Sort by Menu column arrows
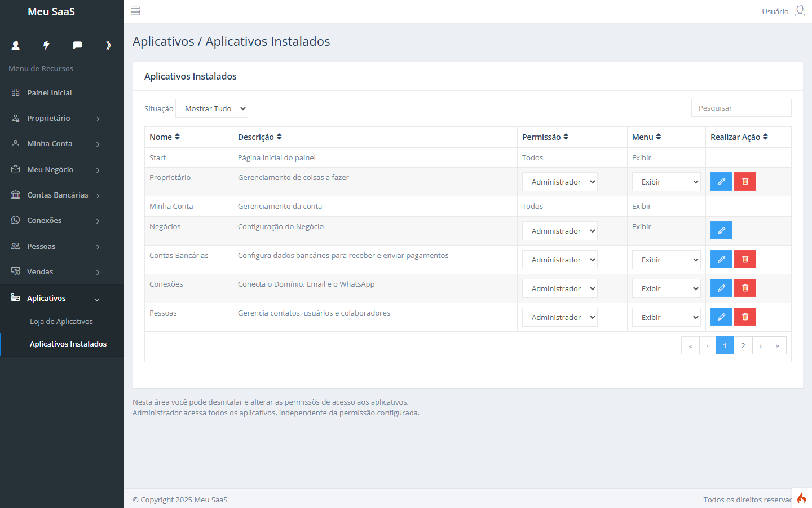 (x=659, y=137)
